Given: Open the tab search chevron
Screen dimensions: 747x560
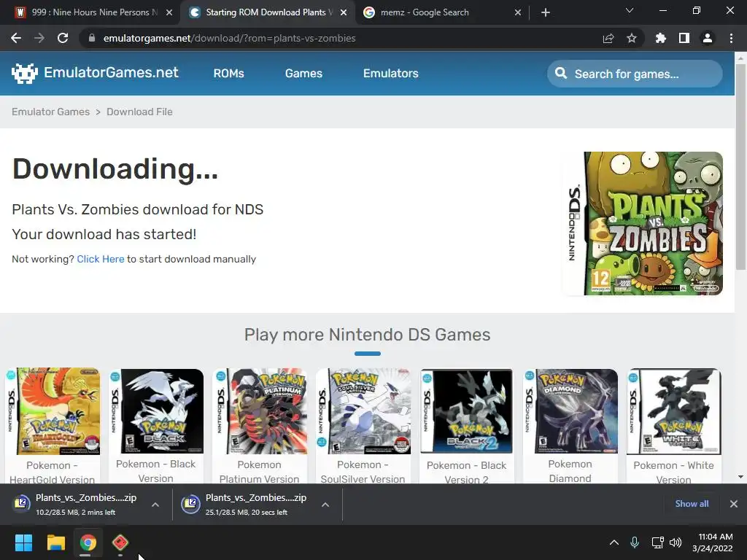Looking at the screenshot, I should 630,10.
